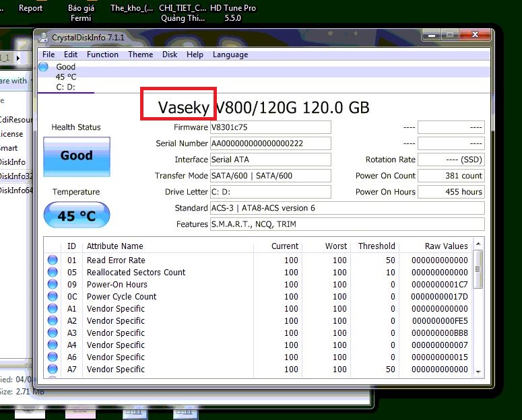
Task: Click status orb for attribute A7
Action: click(x=53, y=369)
